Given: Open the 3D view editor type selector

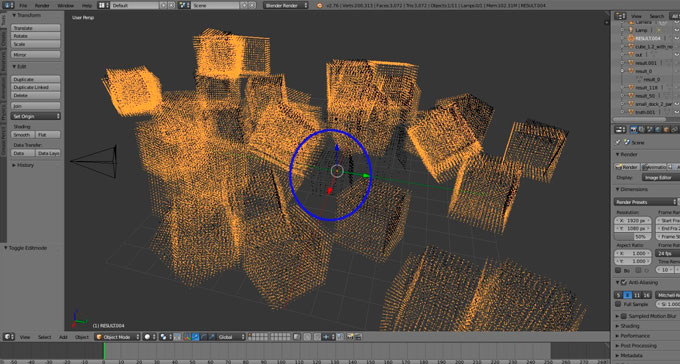Looking at the screenshot, I should coord(9,337).
